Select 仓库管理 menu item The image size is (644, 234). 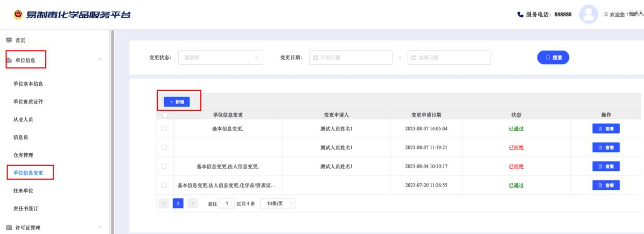(23, 155)
